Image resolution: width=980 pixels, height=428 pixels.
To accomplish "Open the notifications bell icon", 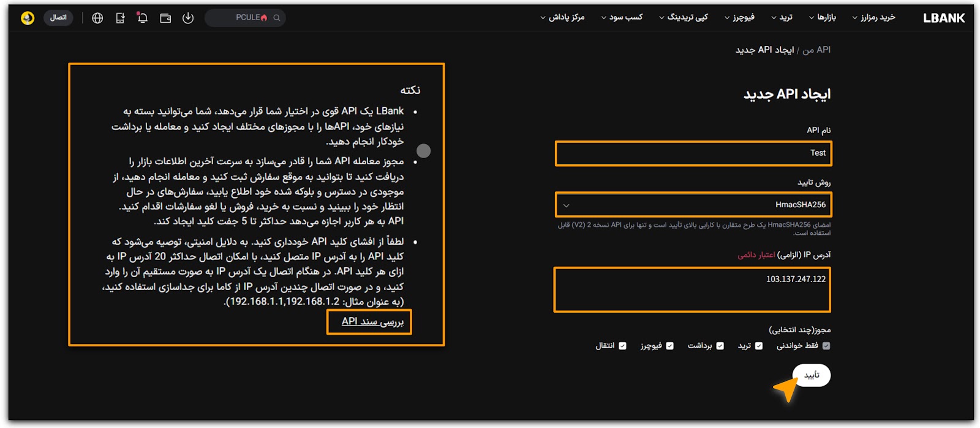I will pyautogui.click(x=142, y=18).
